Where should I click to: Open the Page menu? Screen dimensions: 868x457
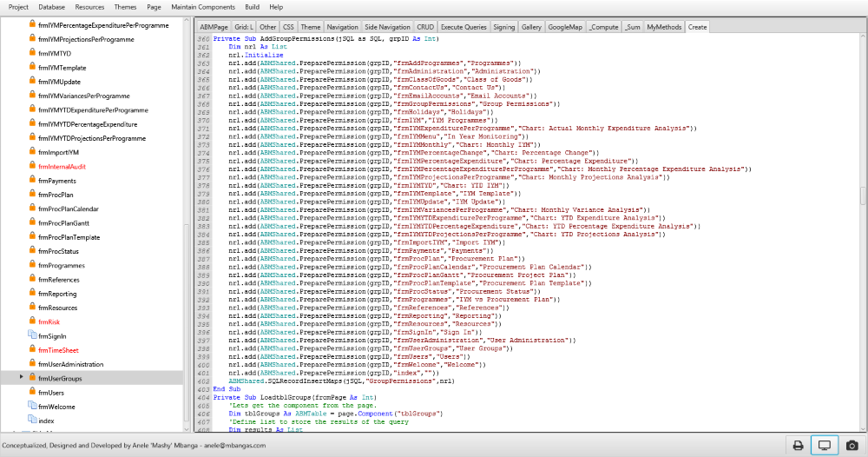pos(154,7)
